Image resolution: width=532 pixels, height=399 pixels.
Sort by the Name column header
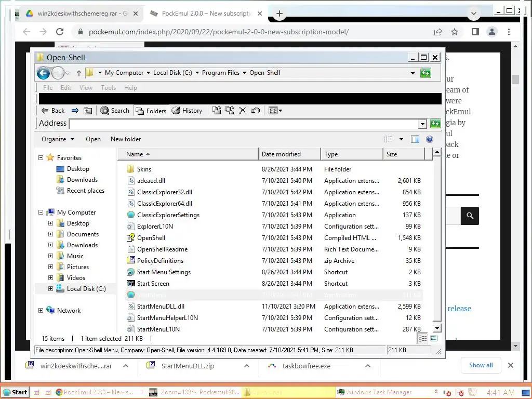point(188,154)
